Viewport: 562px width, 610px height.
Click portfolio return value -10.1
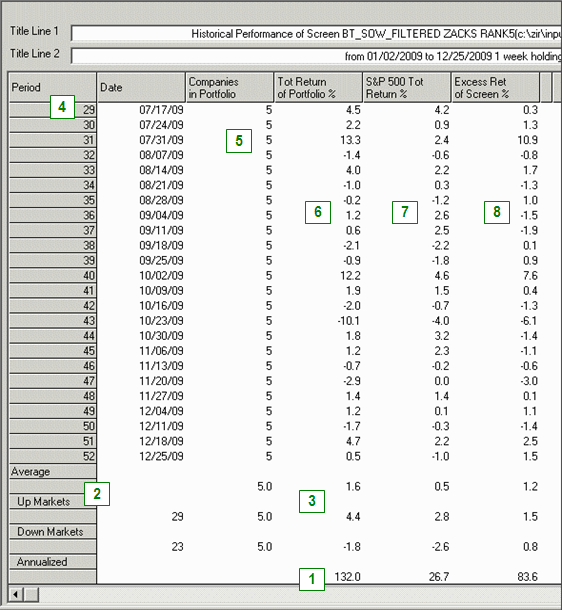click(x=348, y=321)
